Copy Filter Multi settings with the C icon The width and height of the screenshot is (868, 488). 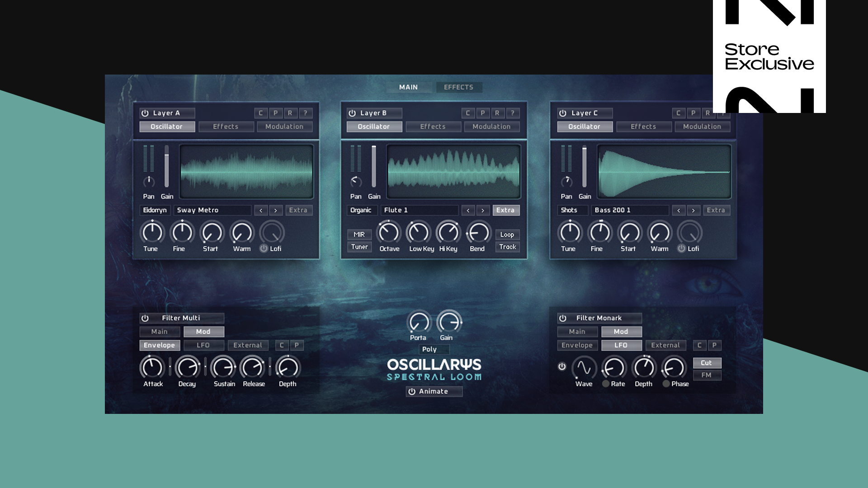(281, 345)
